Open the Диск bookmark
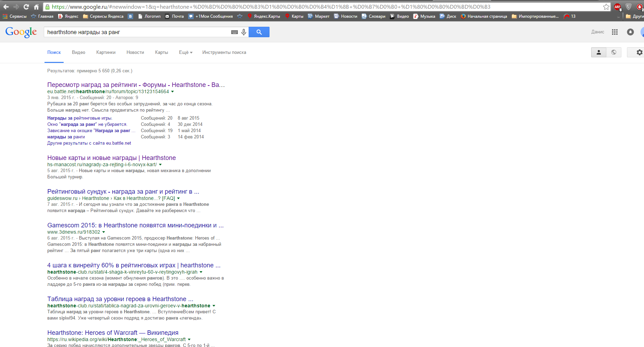This screenshot has height=347, width=644. click(x=448, y=16)
